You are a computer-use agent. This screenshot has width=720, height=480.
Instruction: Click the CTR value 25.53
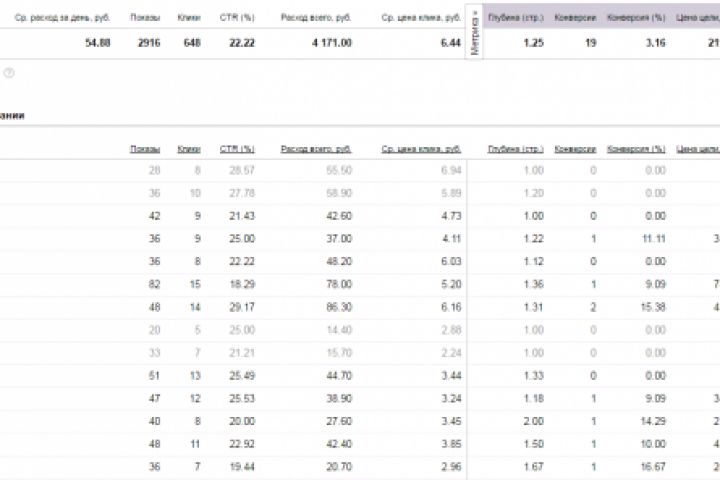(x=242, y=398)
